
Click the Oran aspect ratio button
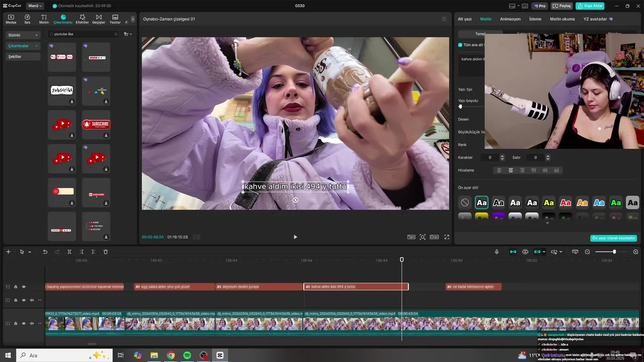pos(434,237)
